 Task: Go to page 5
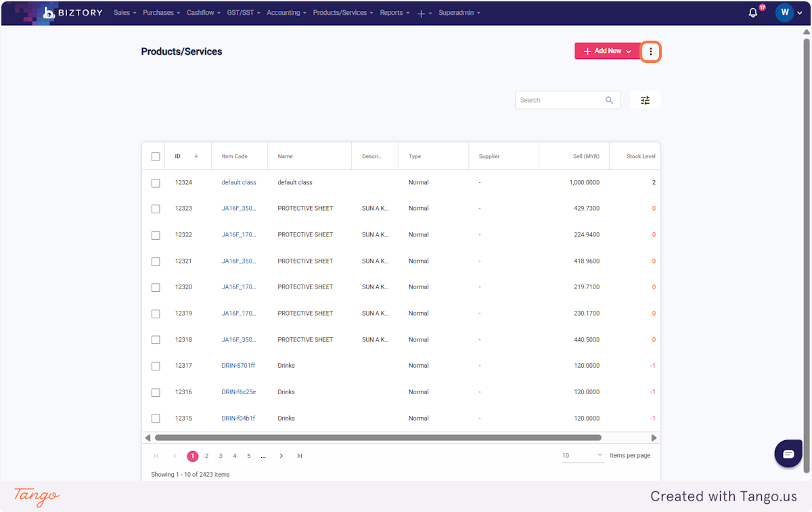click(249, 456)
